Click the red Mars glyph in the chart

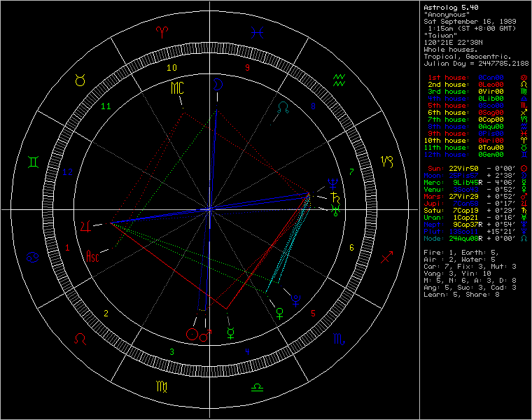tap(206, 335)
